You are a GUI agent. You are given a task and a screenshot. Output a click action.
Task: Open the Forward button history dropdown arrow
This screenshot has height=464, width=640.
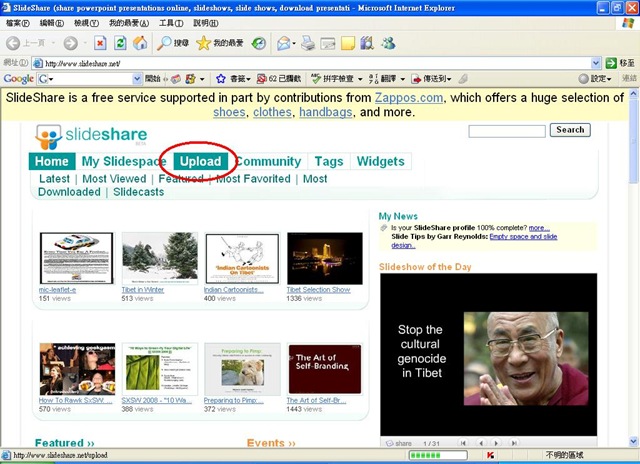(85, 43)
